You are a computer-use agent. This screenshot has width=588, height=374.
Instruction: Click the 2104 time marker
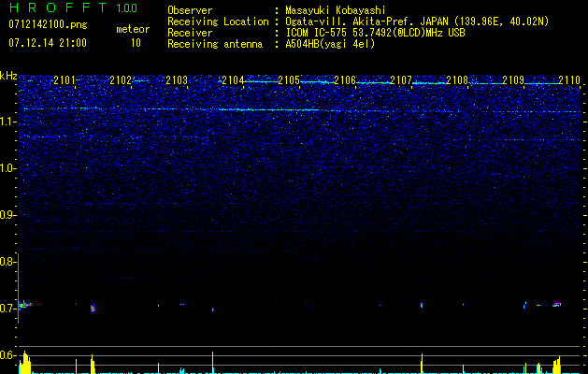[x=233, y=79]
